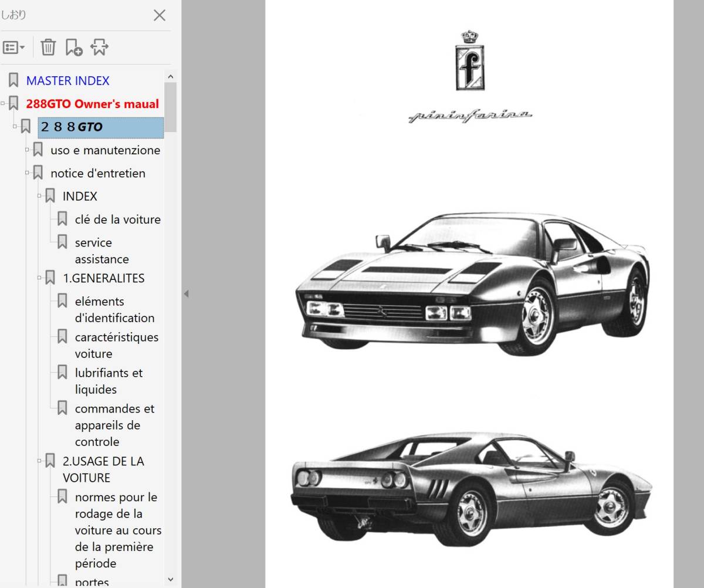
Task: Click bookmark icon for eléments d'identification
Action: tap(62, 301)
